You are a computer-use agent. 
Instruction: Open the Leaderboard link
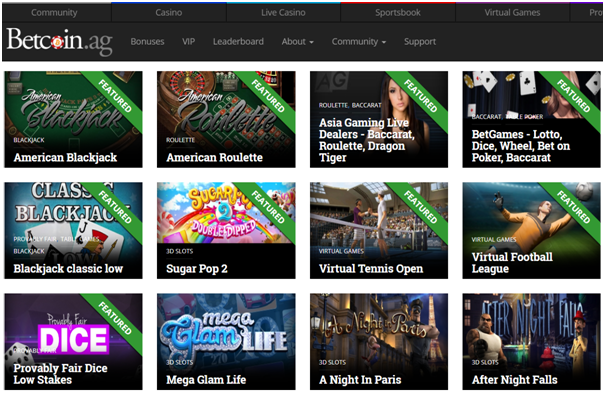tap(238, 42)
